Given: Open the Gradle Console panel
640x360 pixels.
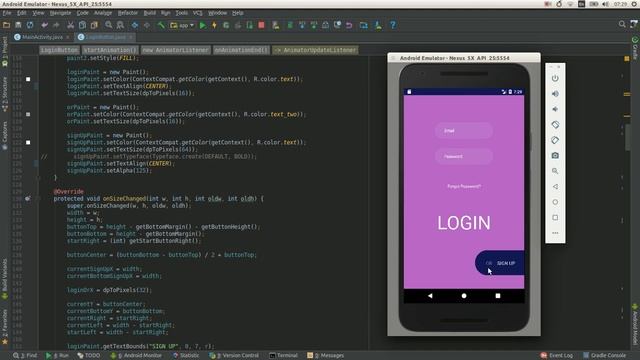Looking at the screenshot, I should click(604, 356).
